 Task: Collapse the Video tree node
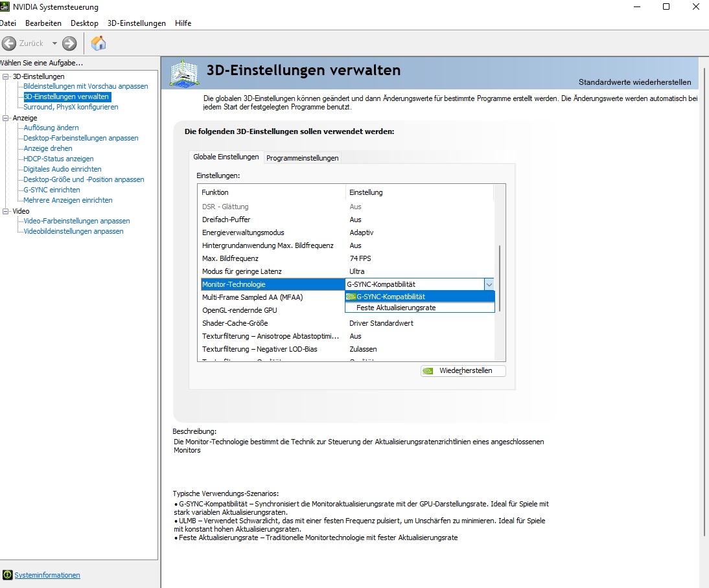(5, 211)
